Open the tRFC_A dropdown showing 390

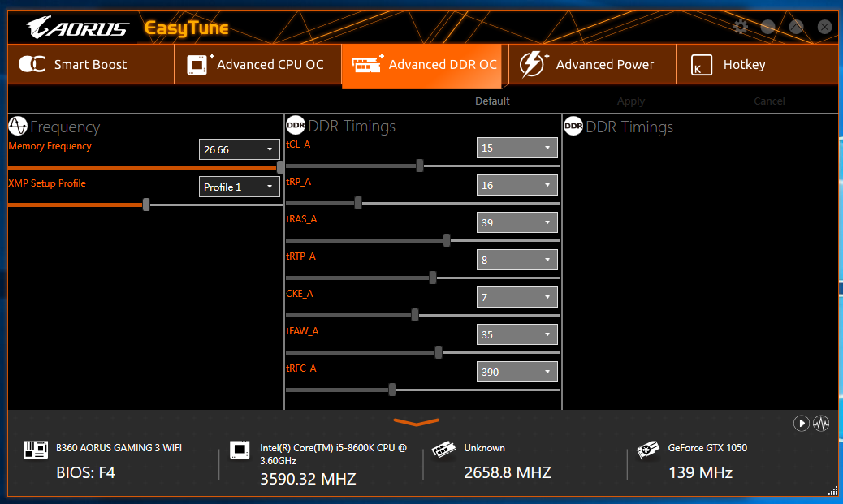pos(517,372)
